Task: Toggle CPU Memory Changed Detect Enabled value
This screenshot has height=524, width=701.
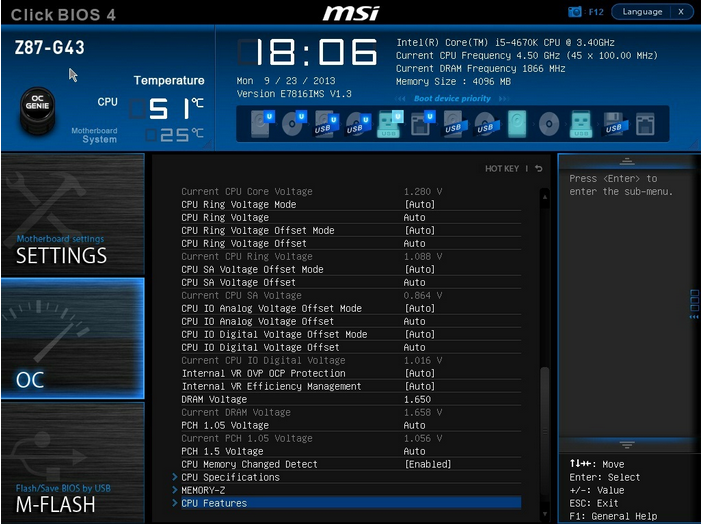Action: click(x=428, y=464)
